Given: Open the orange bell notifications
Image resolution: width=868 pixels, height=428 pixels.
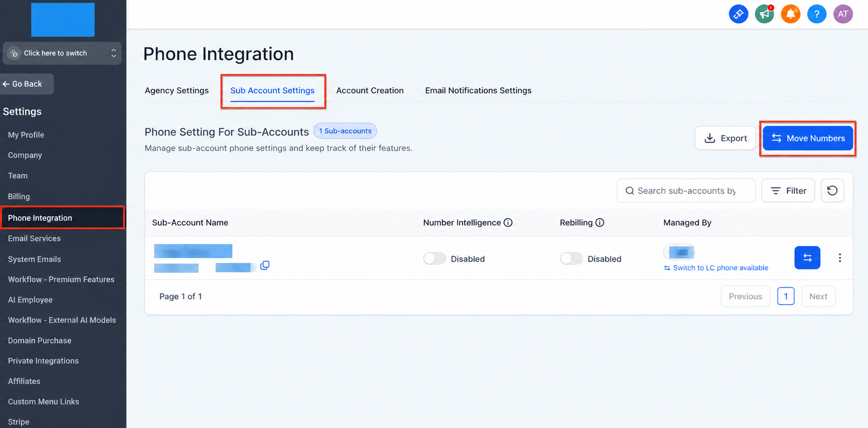Looking at the screenshot, I should pos(791,14).
